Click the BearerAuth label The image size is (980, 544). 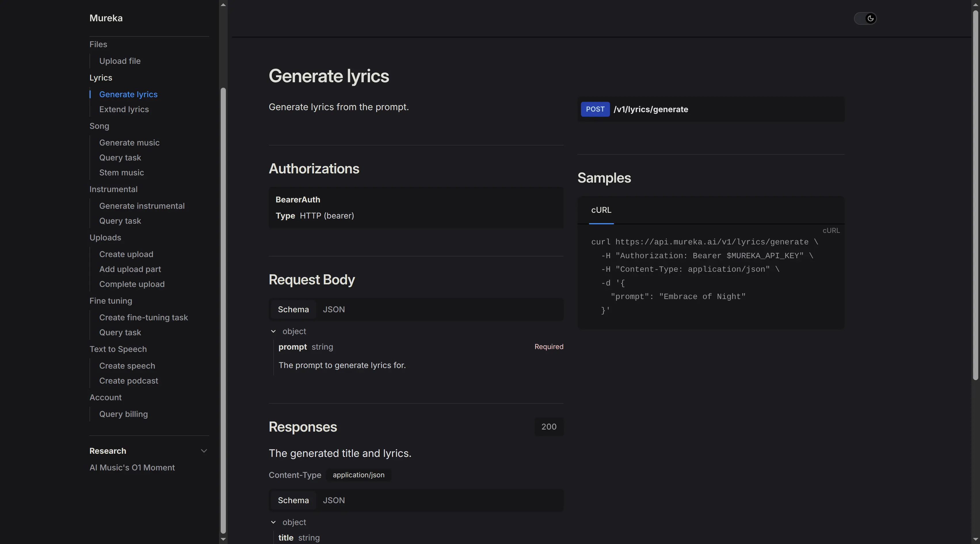click(298, 200)
